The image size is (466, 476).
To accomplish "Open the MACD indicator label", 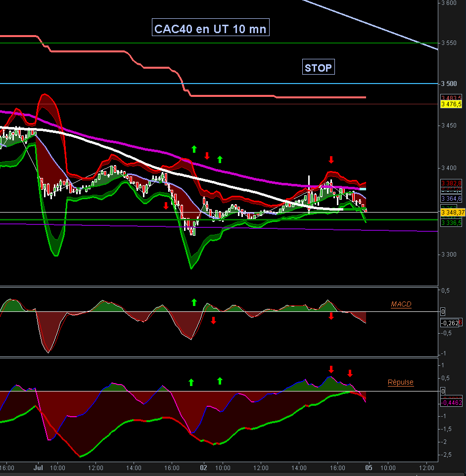I will (401, 304).
